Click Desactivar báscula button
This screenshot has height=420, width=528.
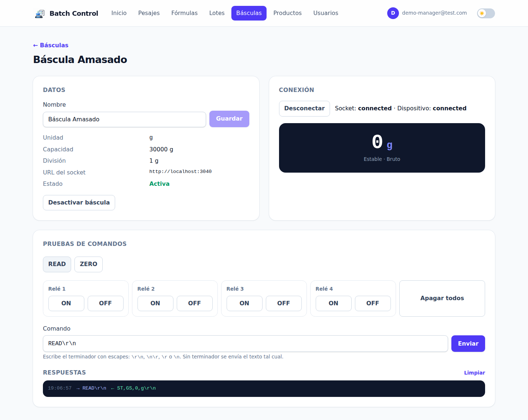click(x=79, y=203)
